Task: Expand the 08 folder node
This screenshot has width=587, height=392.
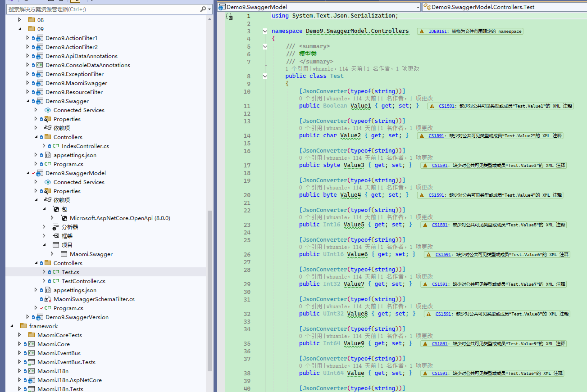Action: coord(19,20)
